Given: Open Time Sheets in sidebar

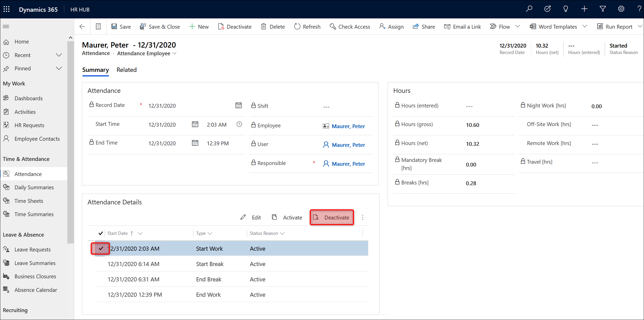Looking at the screenshot, I should (29, 201).
